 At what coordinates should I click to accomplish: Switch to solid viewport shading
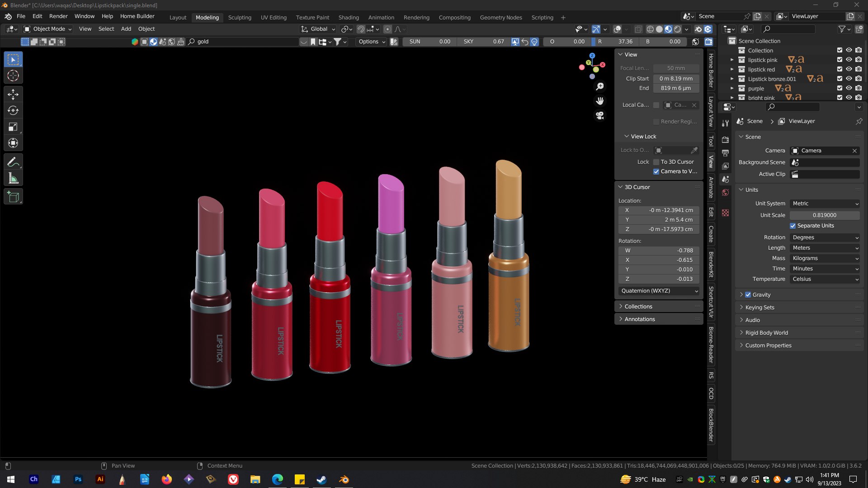(x=659, y=29)
